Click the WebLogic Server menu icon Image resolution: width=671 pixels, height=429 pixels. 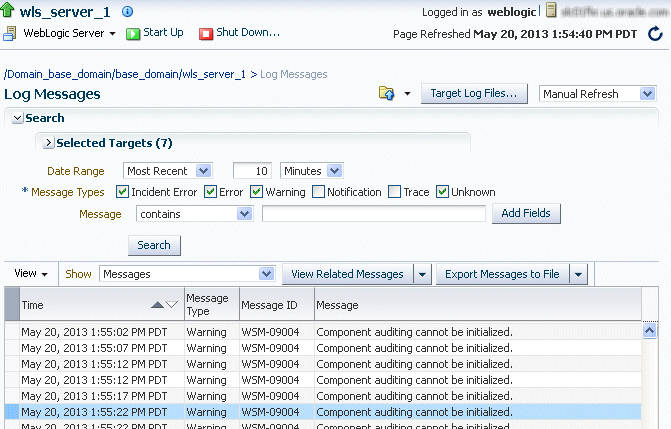tap(9, 33)
